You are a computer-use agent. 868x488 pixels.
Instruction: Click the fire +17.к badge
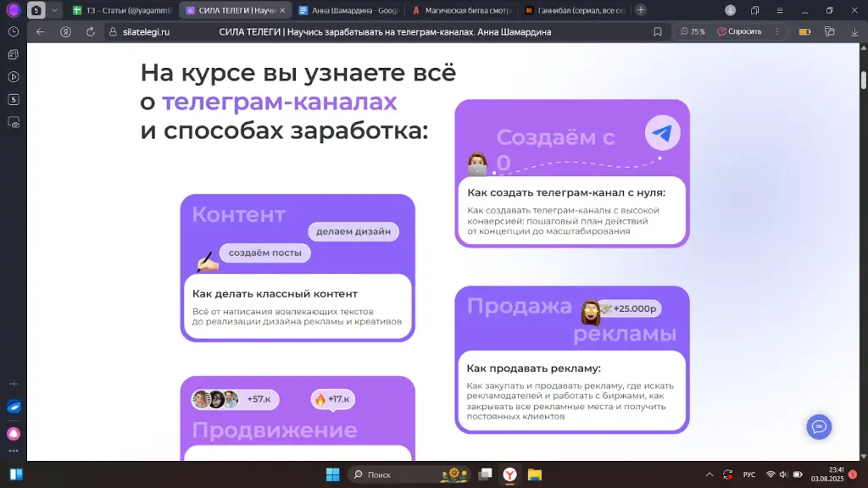[332, 399]
